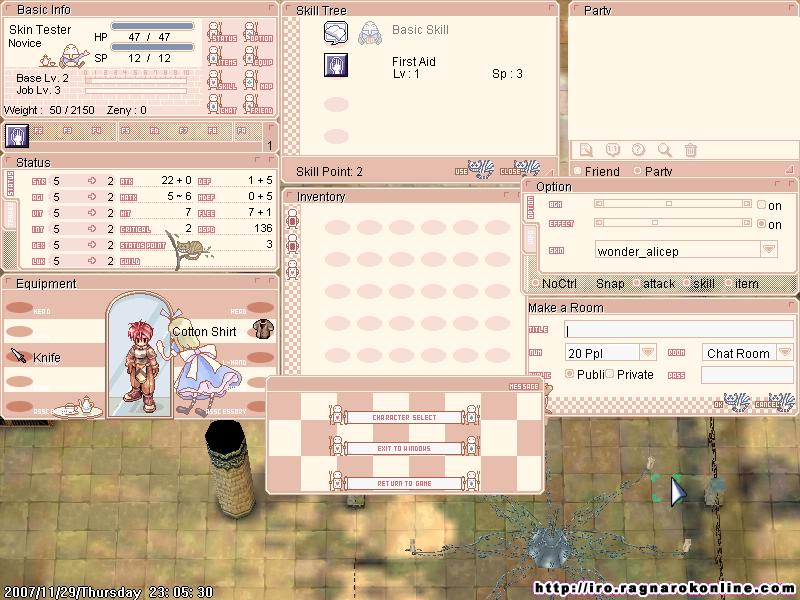Raise AGI with its arrow icon
The image size is (800, 600).
pos(92,196)
